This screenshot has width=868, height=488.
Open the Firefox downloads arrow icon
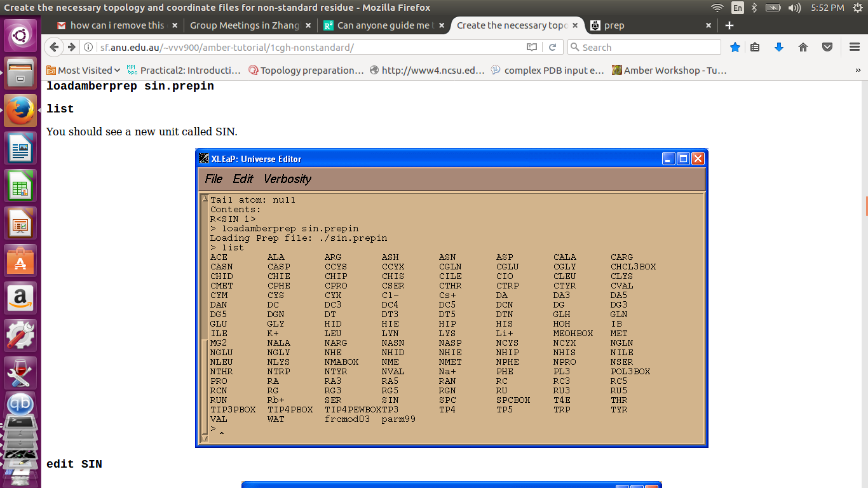pos(779,47)
